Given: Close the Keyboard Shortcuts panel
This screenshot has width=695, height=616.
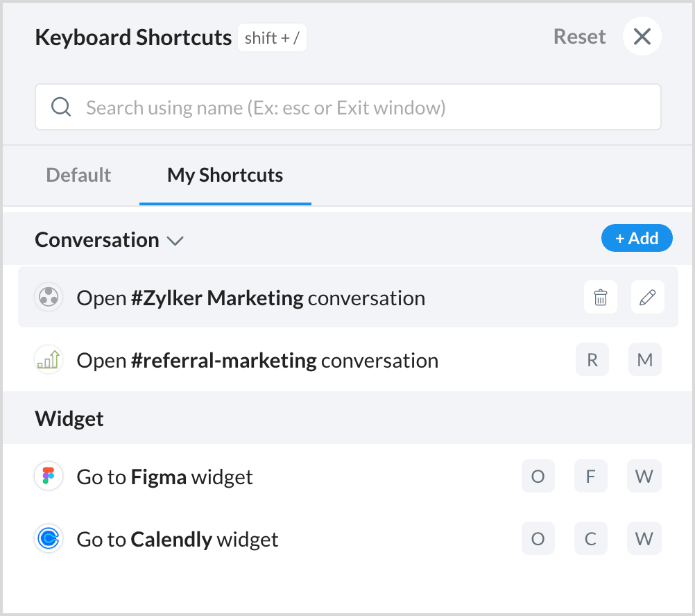Looking at the screenshot, I should pos(642,36).
